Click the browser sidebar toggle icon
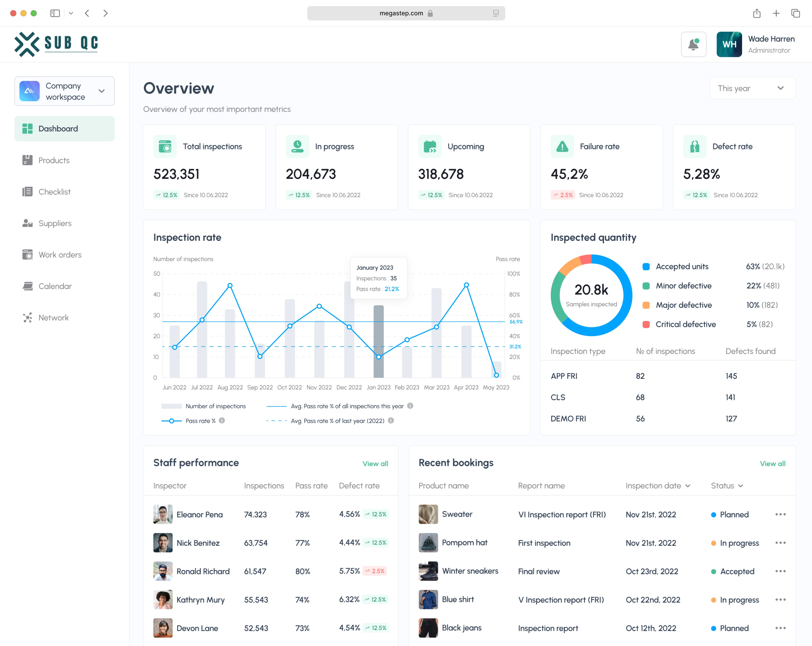Image resolution: width=812 pixels, height=646 pixels. (x=55, y=14)
